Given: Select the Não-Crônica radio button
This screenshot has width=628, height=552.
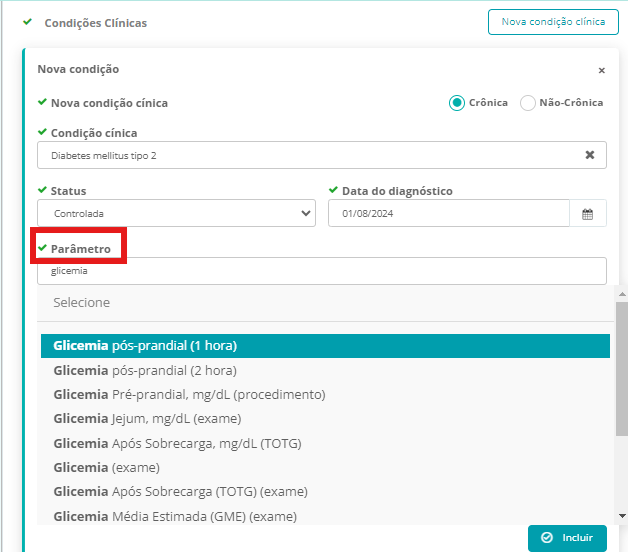Looking at the screenshot, I should coord(528,103).
